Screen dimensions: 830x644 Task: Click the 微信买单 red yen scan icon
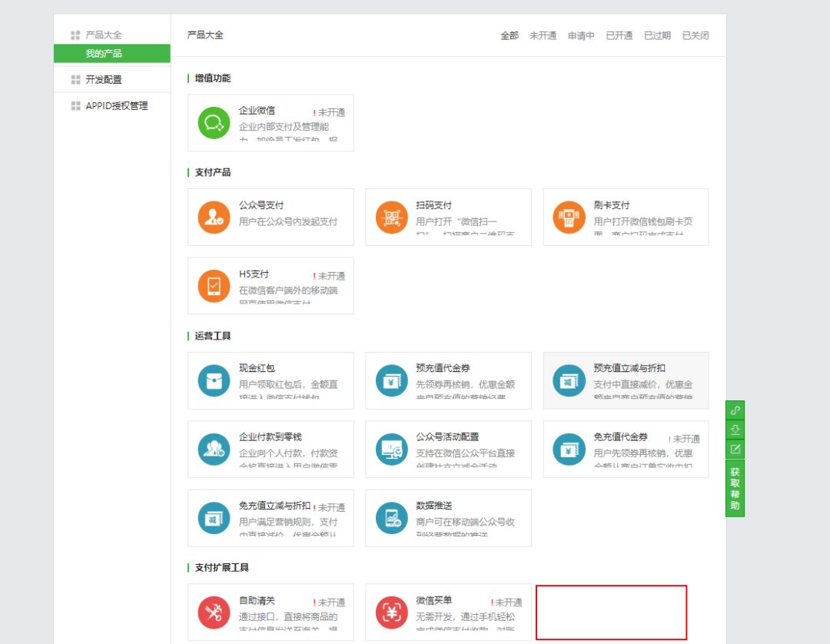[392, 612]
